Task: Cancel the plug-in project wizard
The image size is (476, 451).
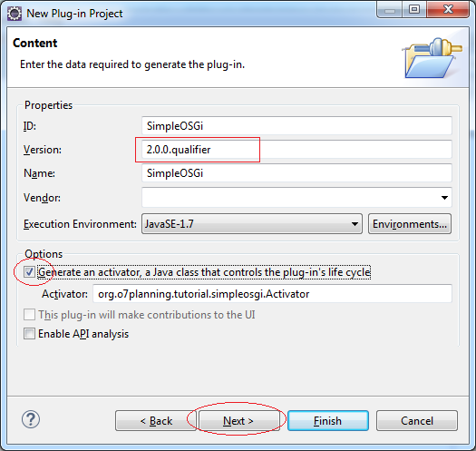Action: click(x=417, y=421)
